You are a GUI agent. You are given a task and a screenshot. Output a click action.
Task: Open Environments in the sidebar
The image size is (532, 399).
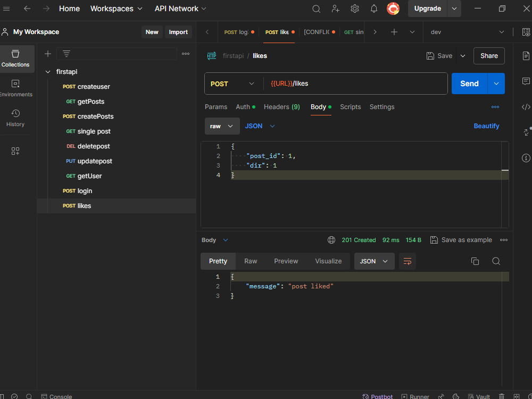pyautogui.click(x=15, y=88)
